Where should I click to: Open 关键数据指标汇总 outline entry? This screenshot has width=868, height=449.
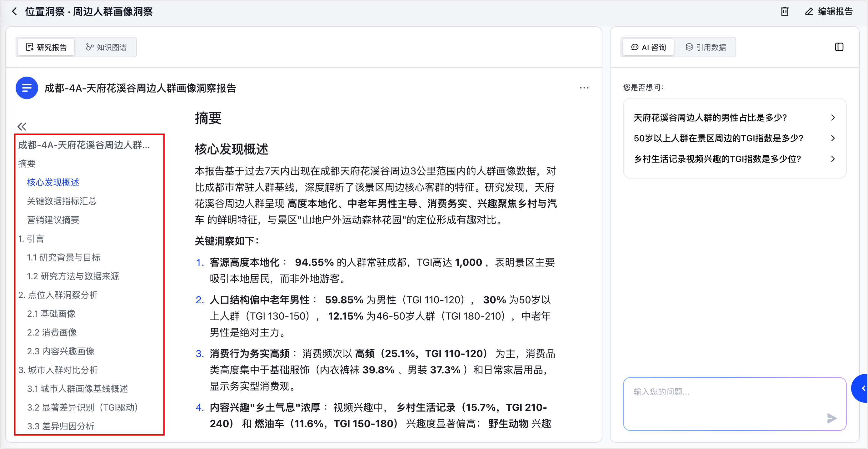[x=62, y=201]
